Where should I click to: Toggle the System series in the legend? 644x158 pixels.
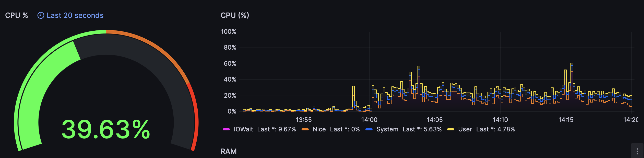[387, 129]
